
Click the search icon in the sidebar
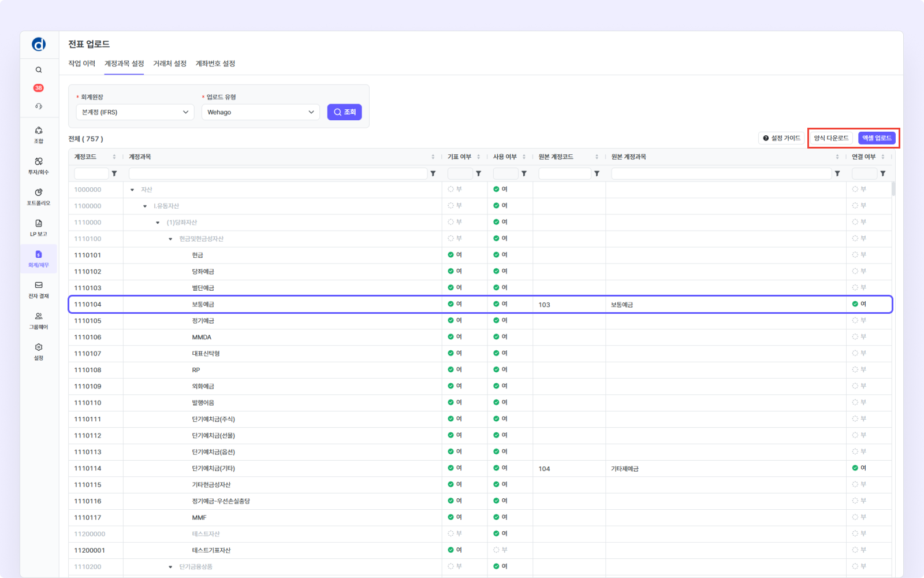click(x=39, y=70)
